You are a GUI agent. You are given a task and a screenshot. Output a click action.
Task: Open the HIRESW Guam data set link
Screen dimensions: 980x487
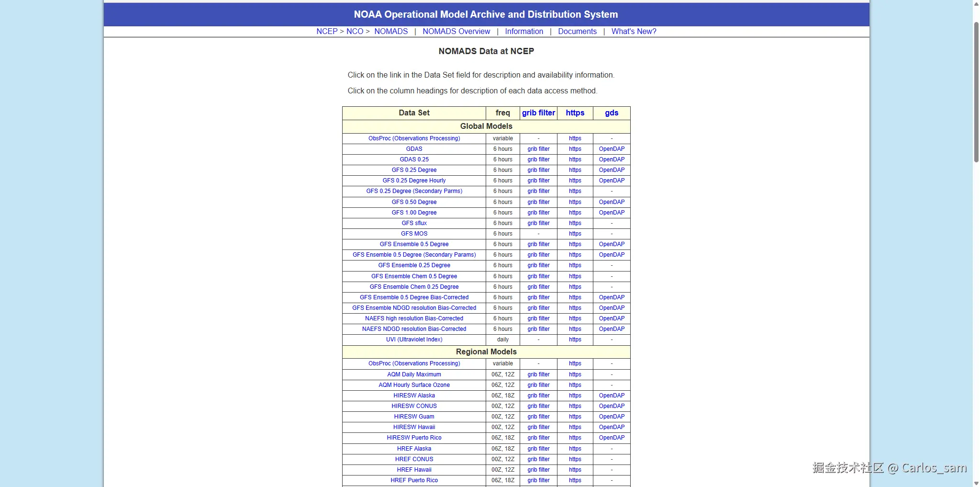click(414, 417)
